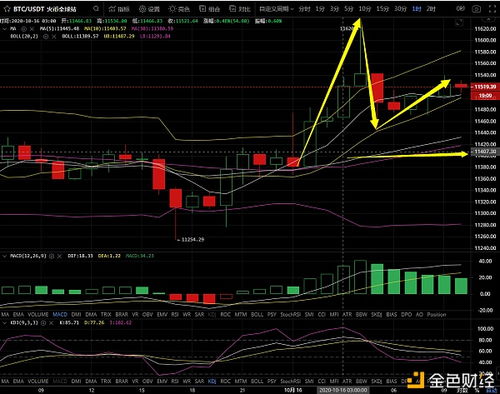This screenshot has height=394, width=500.
Task: Open the indicators chart icon menu
Action: pos(119,9)
